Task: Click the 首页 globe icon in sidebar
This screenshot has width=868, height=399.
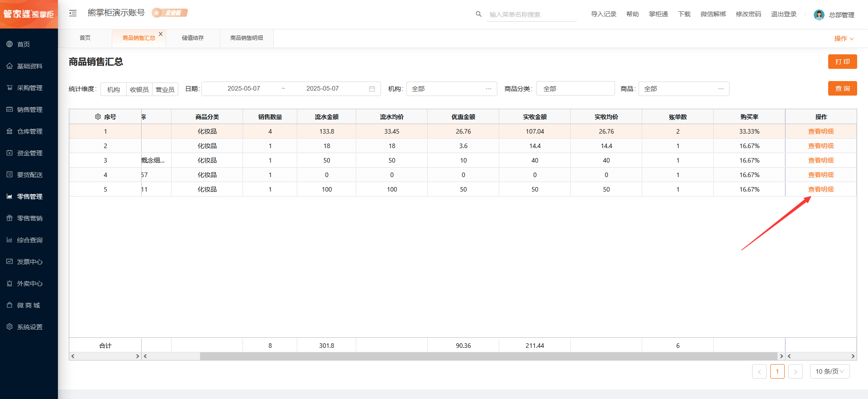Action: (x=10, y=44)
